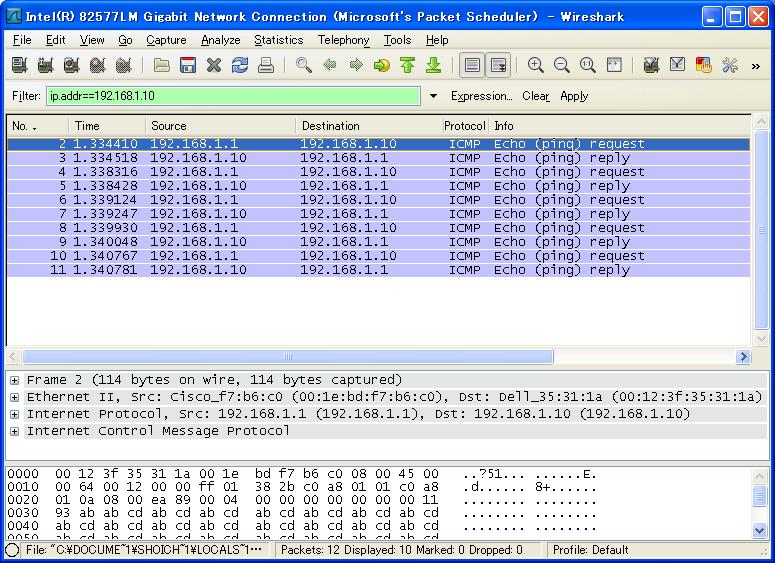Apply the display filter

coord(574,96)
